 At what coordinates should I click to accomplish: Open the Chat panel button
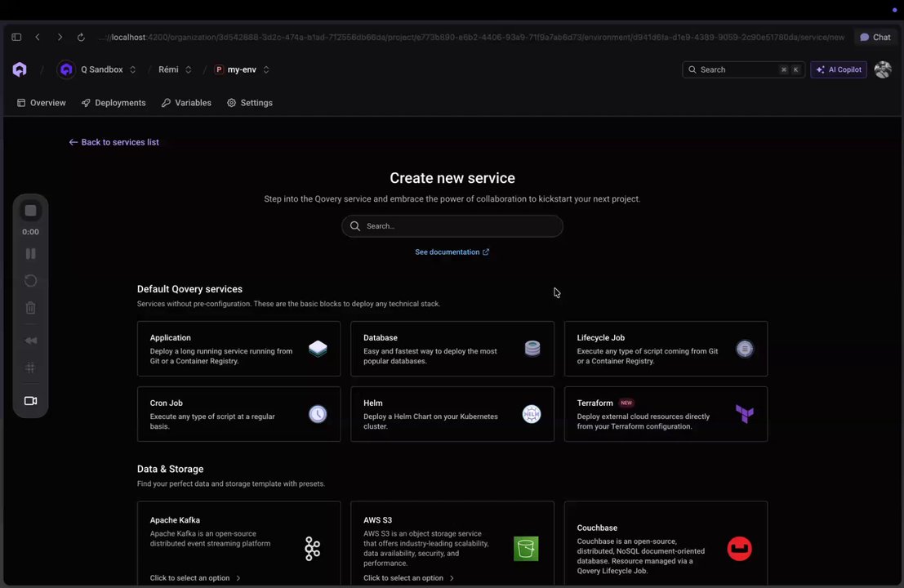(875, 37)
